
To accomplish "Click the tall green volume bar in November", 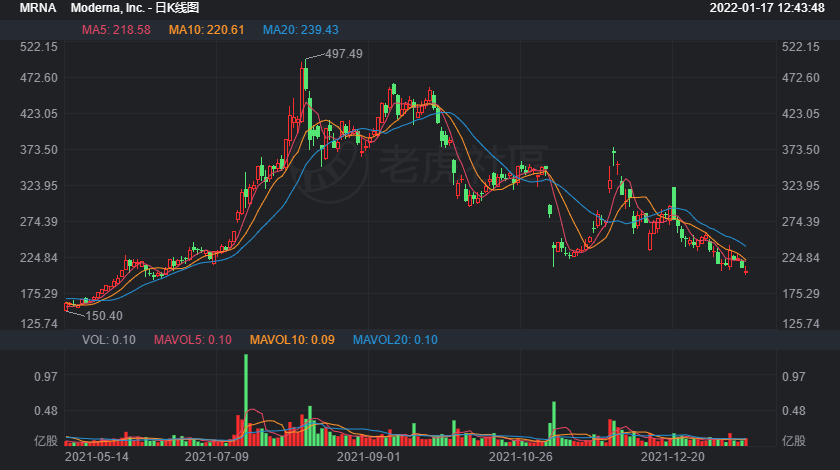I will [554, 424].
